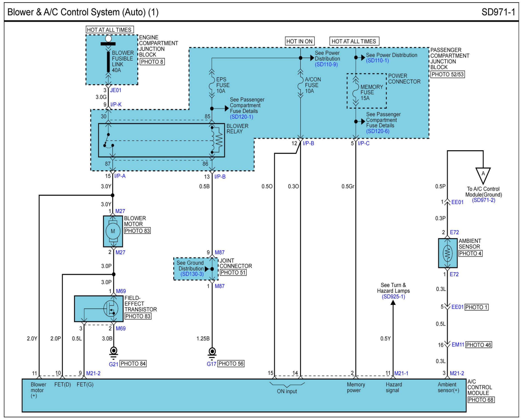Follow the SD120-6 fuse details link
The height and width of the screenshot is (420, 522).
377,131
